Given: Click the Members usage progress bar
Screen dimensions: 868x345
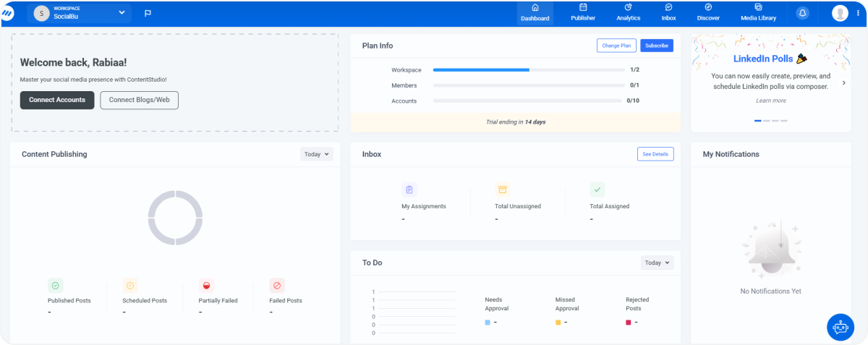Looking at the screenshot, I should coord(529,85).
